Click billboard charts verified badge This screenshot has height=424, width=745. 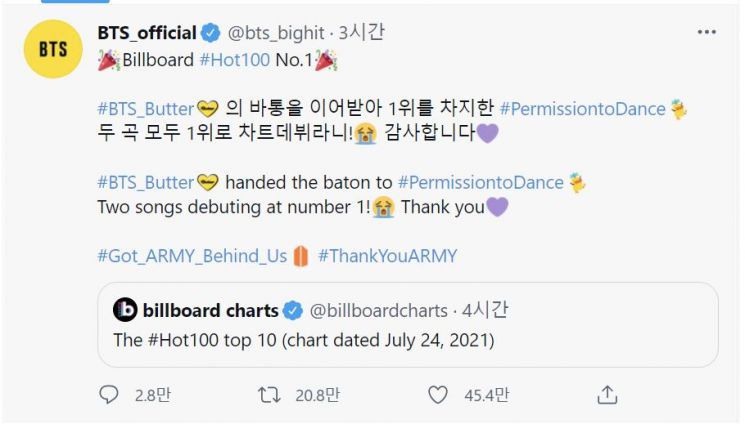(293, 310)
